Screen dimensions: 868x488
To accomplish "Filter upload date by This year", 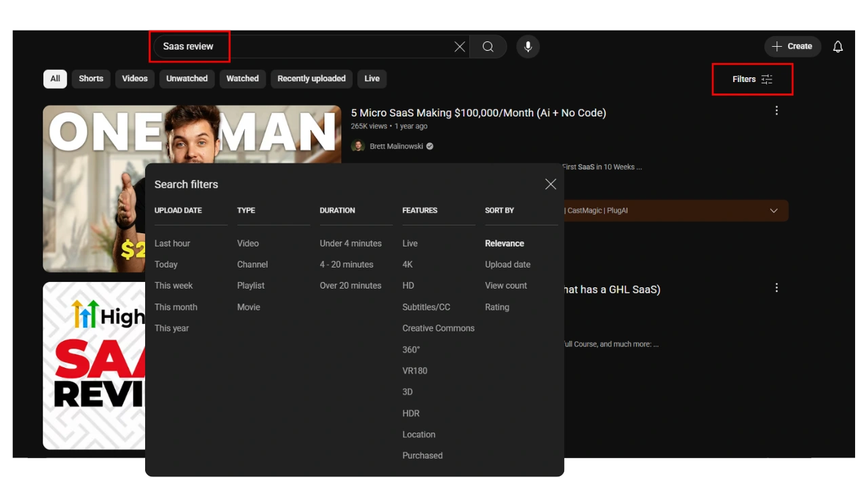I will [172, 328].
